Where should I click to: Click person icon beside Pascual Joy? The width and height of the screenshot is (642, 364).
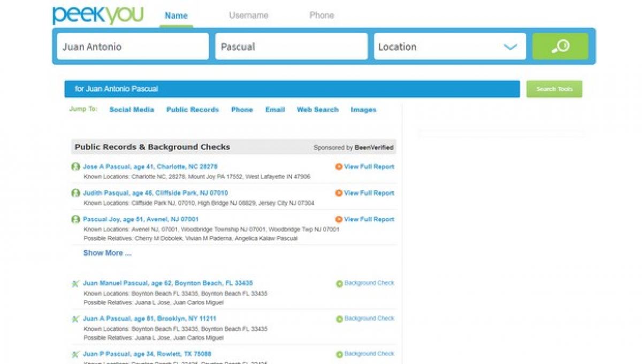point(75,219)
